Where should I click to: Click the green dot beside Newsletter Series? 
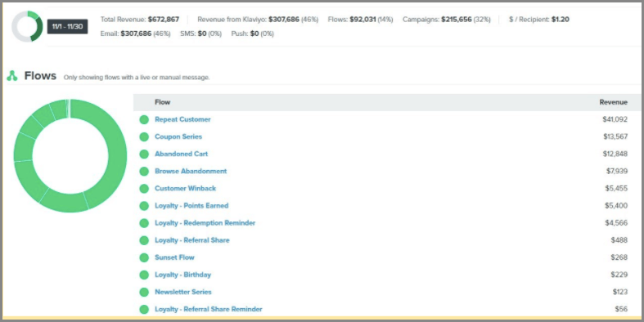tap(144, 292)
